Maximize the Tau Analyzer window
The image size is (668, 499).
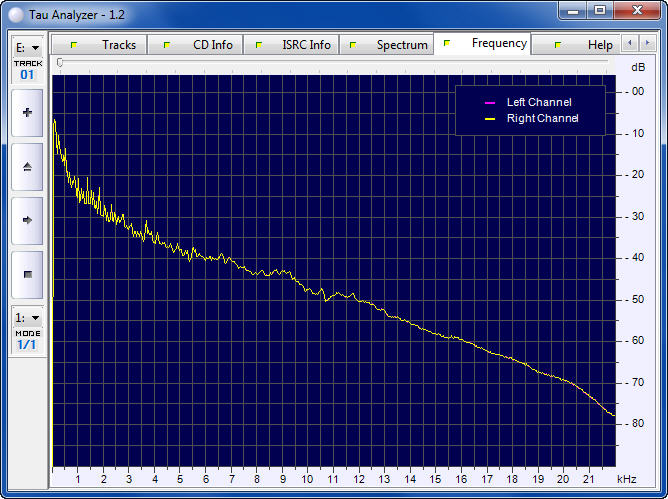pos(600,11)
